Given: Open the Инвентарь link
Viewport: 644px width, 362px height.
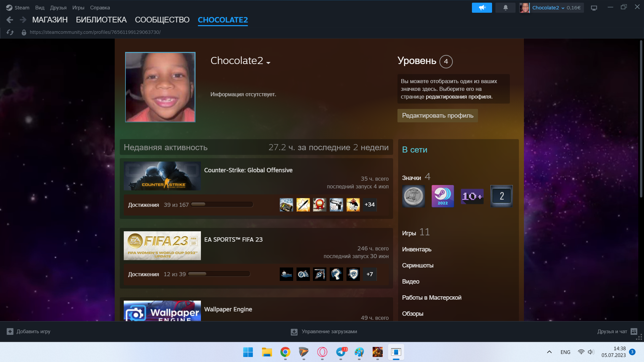Looking at the screenshot, I should (417, 249).
